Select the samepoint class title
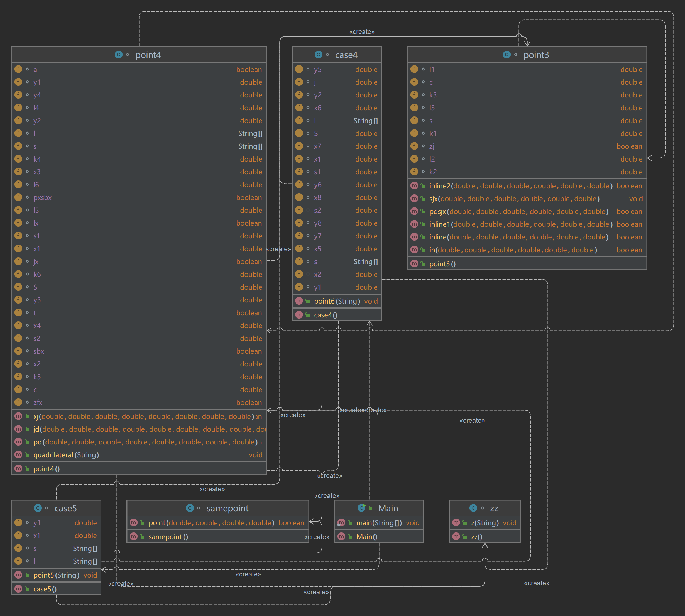Image resolution: width=685 pixels, height=616 pixels. point(227,509)
